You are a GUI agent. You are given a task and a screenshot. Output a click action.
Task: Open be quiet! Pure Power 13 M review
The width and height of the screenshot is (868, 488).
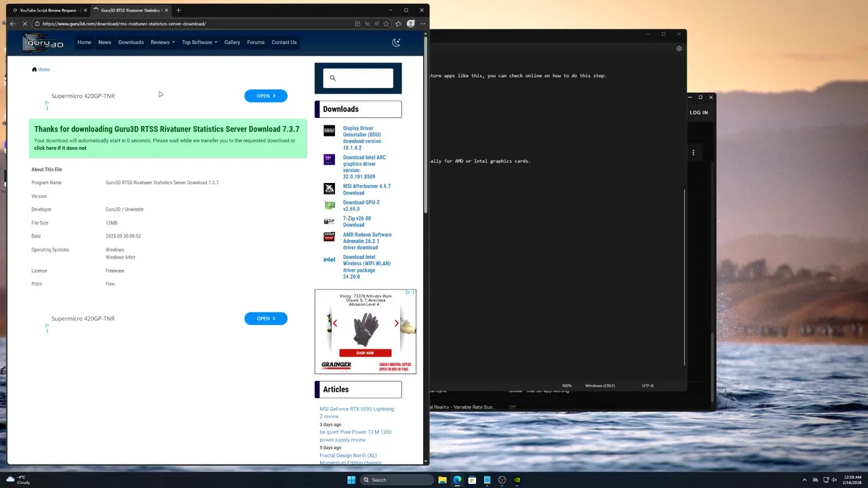tap(355, 436)
